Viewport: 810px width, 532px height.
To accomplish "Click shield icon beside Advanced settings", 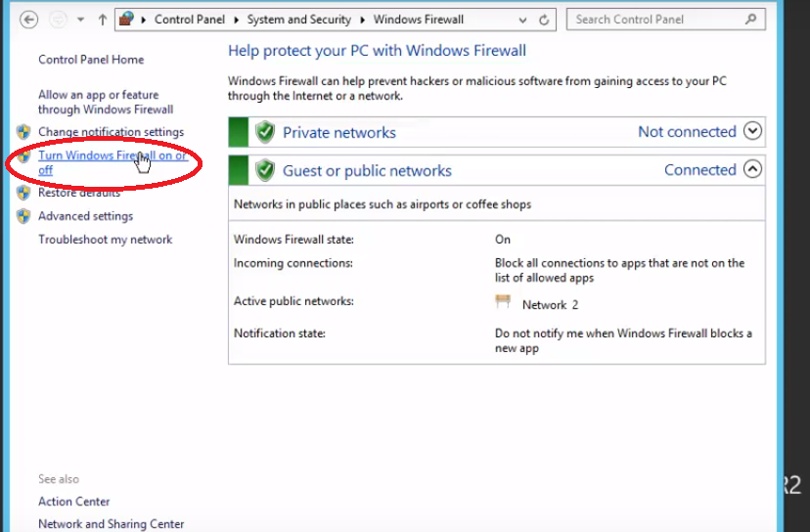I will tap(23, 216).
